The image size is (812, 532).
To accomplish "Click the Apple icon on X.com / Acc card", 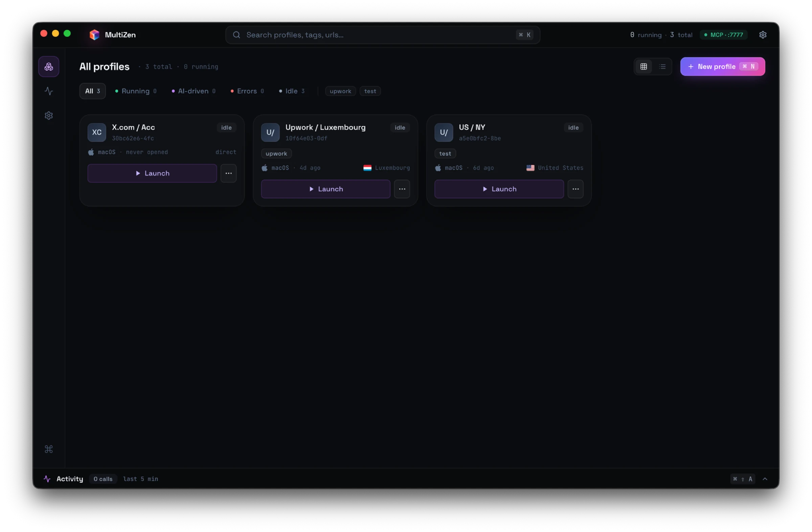I will (91, 152).
